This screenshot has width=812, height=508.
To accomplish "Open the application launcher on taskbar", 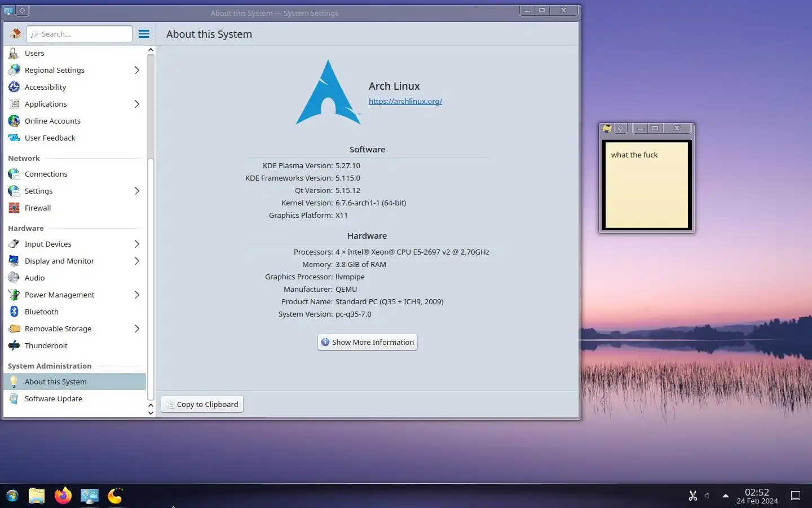I will click(12, 496).
